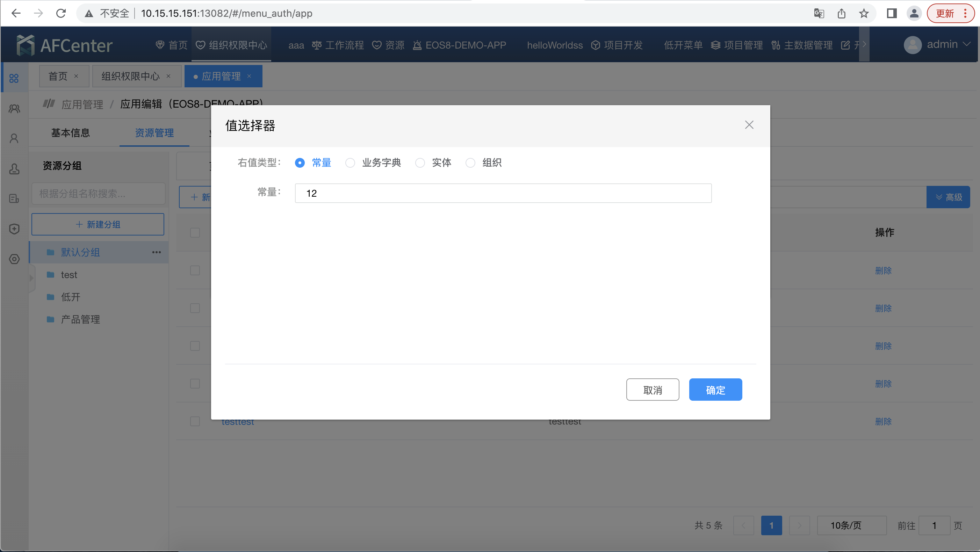Image resolution: width=980 pixels, height=552 pixels.
Task: Select the 业务字典 radio button
Action: (x=351, y=163)
